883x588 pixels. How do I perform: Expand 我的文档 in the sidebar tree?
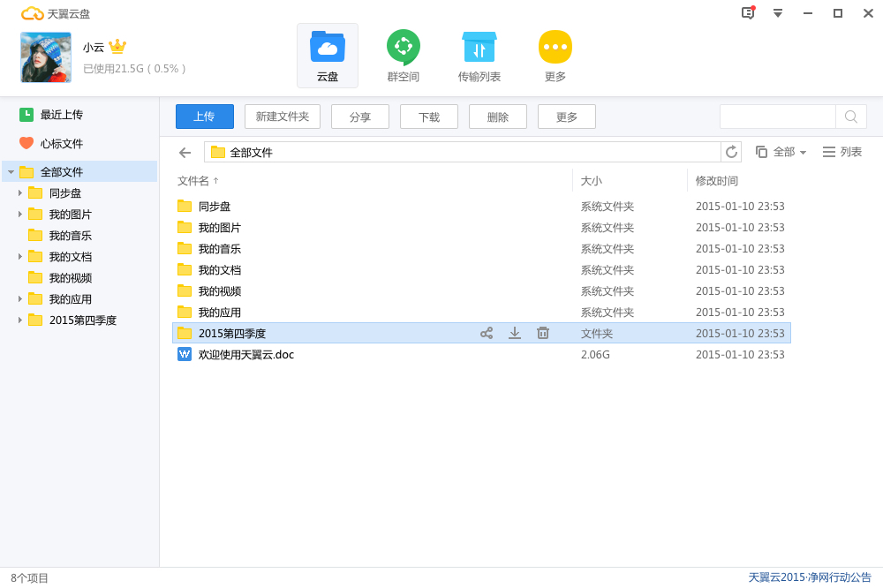[20, 256]
